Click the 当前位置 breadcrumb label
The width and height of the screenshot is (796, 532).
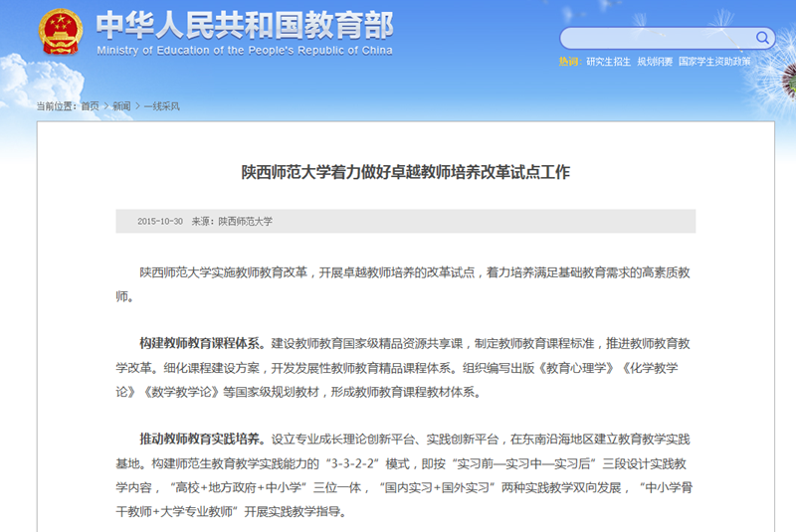56,106
